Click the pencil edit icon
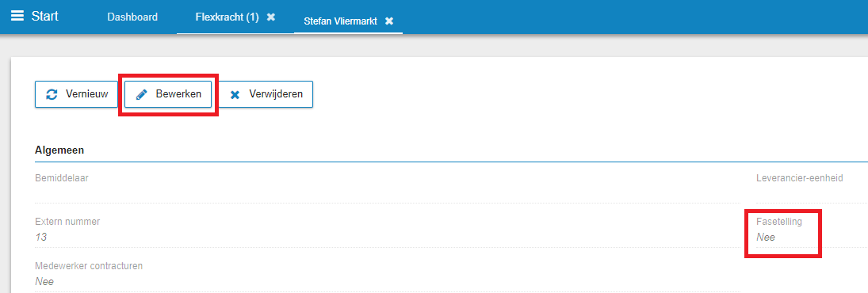868x293 pixels. coord(141,94)
